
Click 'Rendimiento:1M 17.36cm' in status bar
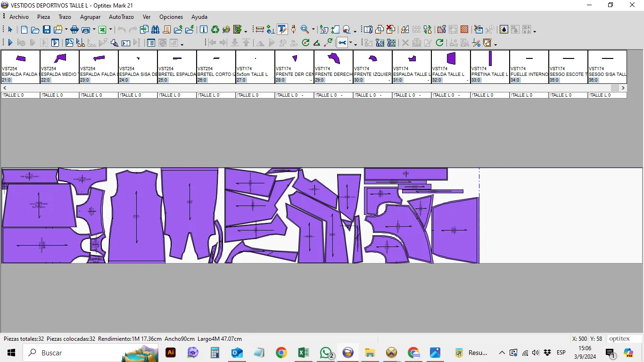(130, 339)
